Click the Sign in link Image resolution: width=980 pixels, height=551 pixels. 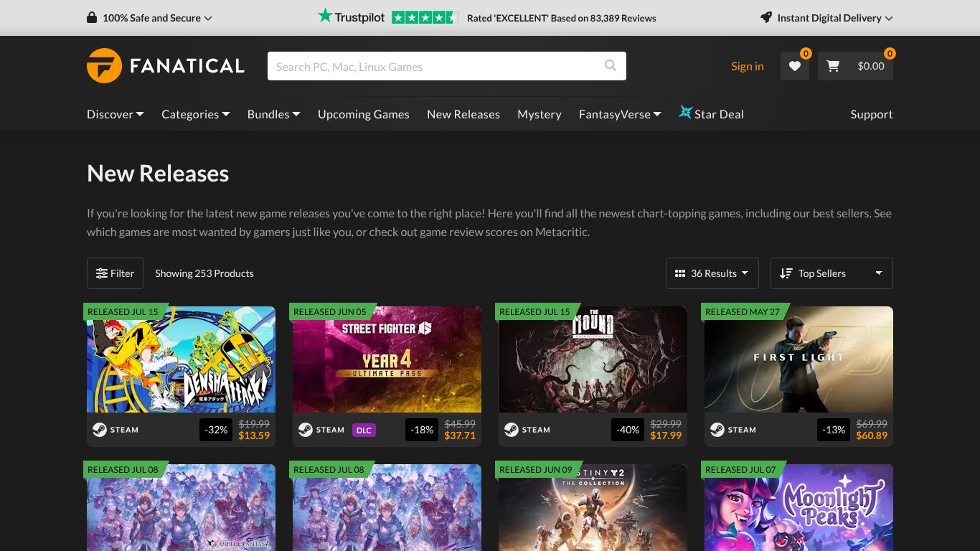(x=748, y=66)
